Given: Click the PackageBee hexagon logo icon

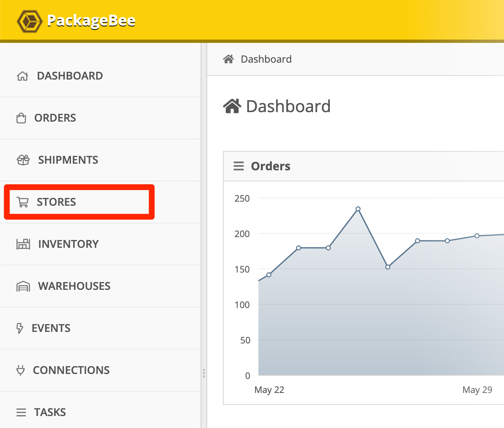Looking at the screenshot, I should pyautogui.click(x=29, y=21).
